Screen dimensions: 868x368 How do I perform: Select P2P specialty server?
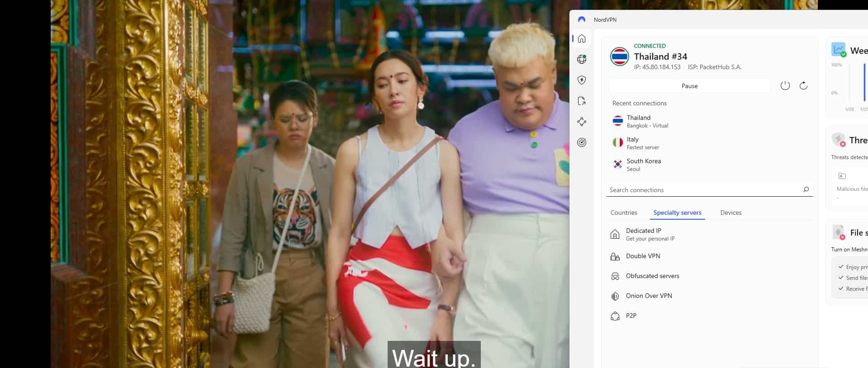(709, 316)
